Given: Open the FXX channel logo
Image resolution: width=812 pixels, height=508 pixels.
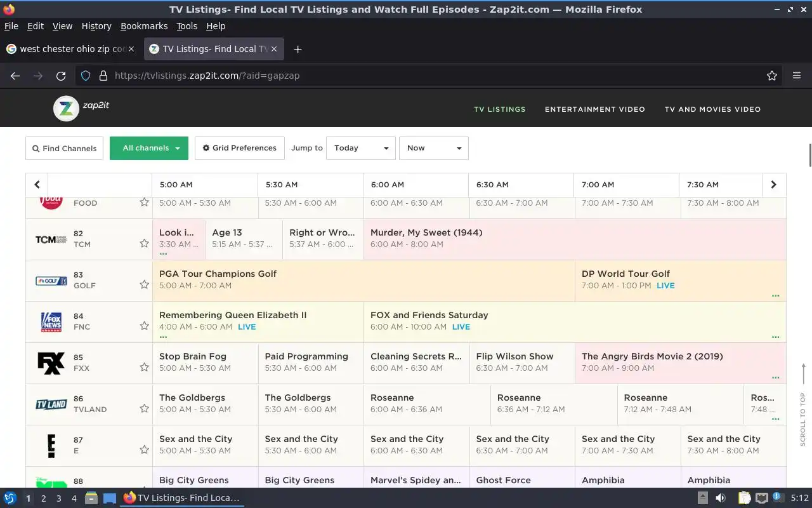Looking at the screenshot, I should (x=51, y=363).
